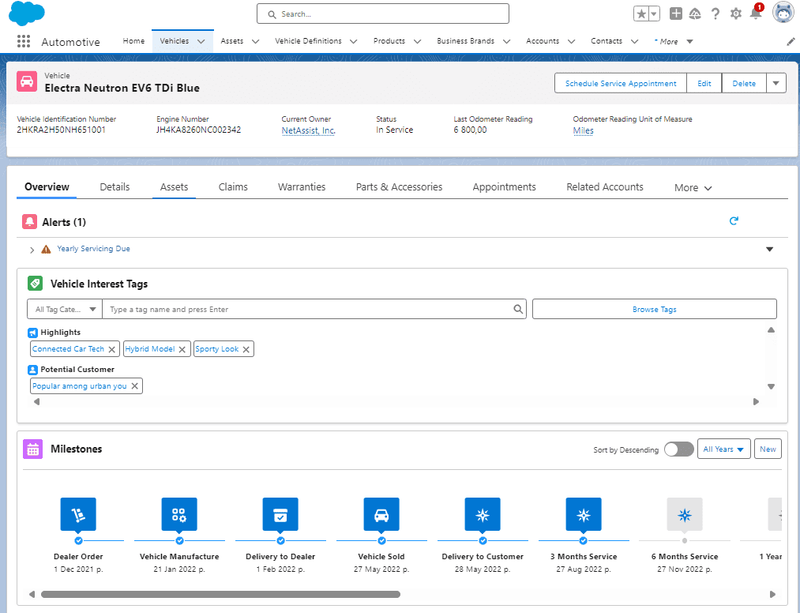The width and height of the screenshot is (800, 613).
Task: Click the pencil icon to edit navigation
Action: point(790,41)
